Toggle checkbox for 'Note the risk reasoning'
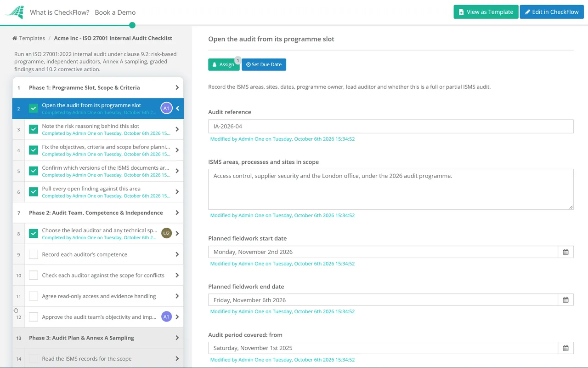This screenshot has height=368, width=588. 34,129
